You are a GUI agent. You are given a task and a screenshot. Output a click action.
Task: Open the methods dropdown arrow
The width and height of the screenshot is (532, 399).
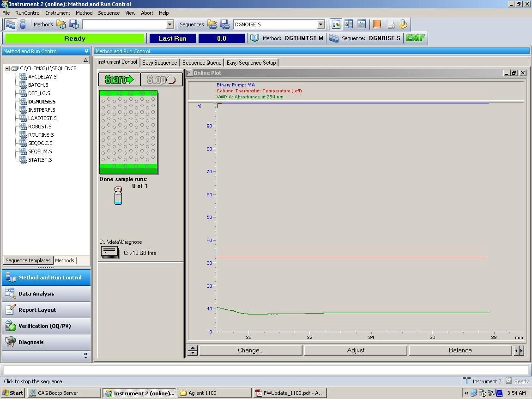(169, 24)
